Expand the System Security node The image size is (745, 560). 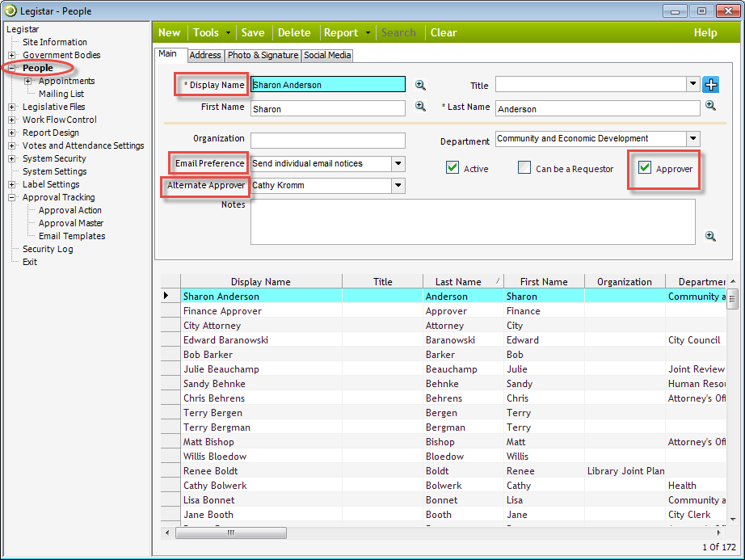[12, 158]
